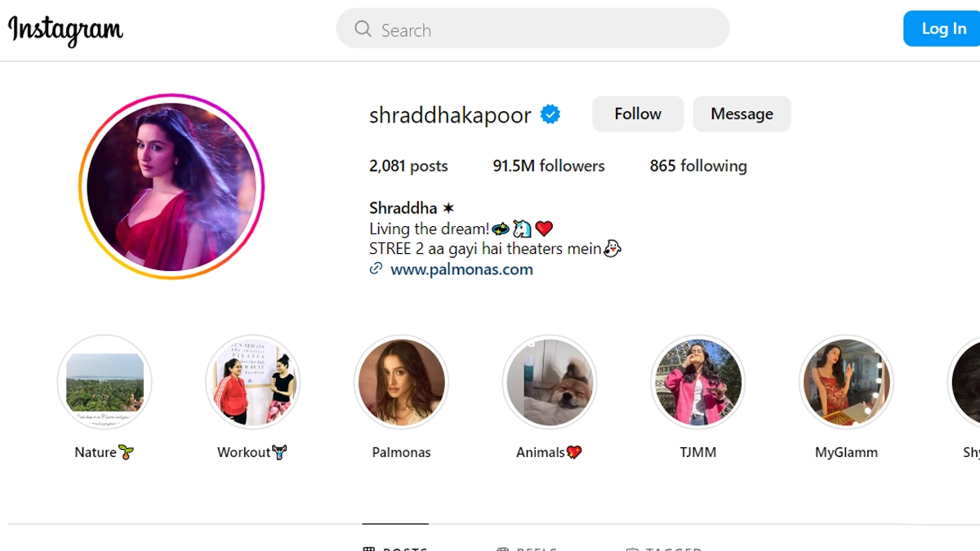The height and width of the screenshot is (551, 980).
Task: Open the Nature story highlight
Action: tap(105, 382)
